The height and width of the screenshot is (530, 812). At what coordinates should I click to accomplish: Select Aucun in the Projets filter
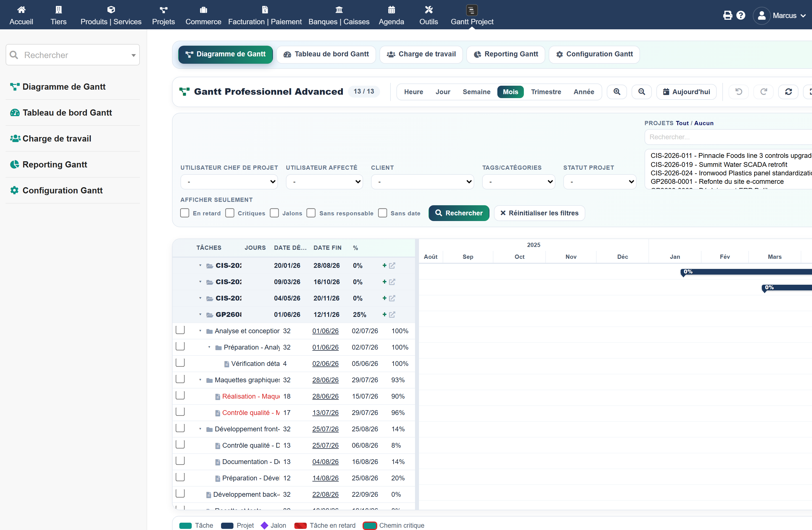[704, 123]
